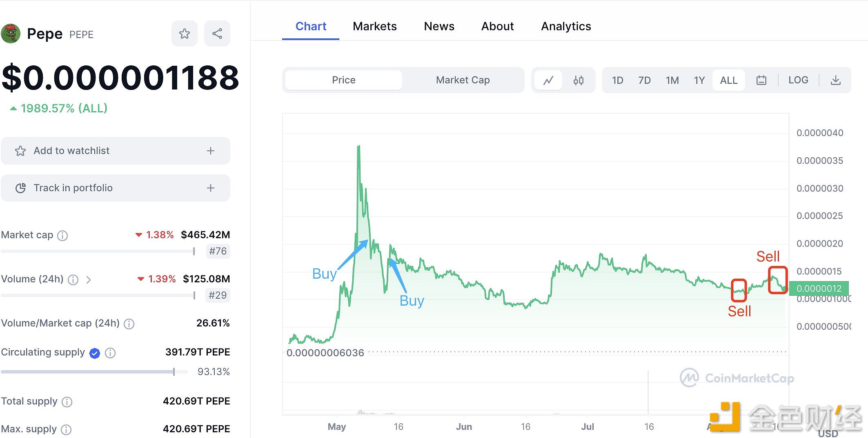Open the calendar date range picker
This screenshot has height=438, width=868.
(761, 80)
